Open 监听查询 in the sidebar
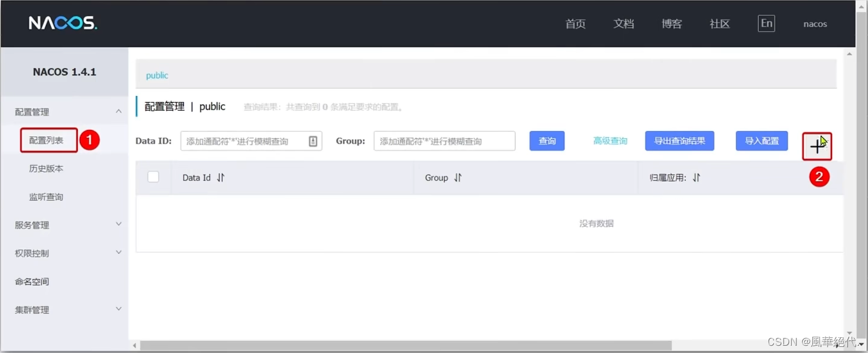 pyautogui.click(x=46, y=197)
